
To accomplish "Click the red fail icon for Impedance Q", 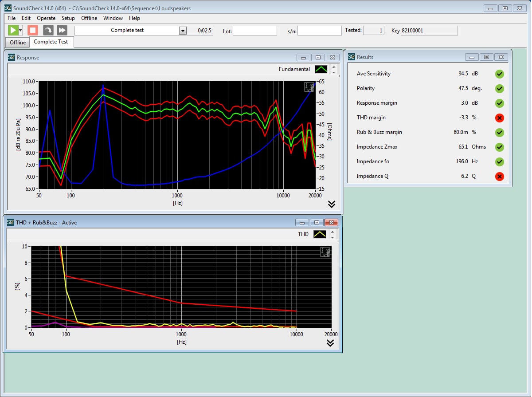I will pos(500,177).
